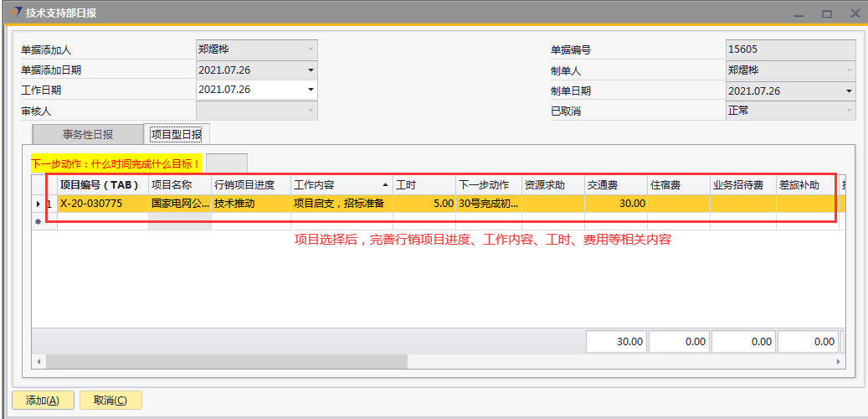The width and height of the screenshot is (868, 419).
Task: Click the 取消(C) button
Action: pyautogui.click(x=110, y=401)
